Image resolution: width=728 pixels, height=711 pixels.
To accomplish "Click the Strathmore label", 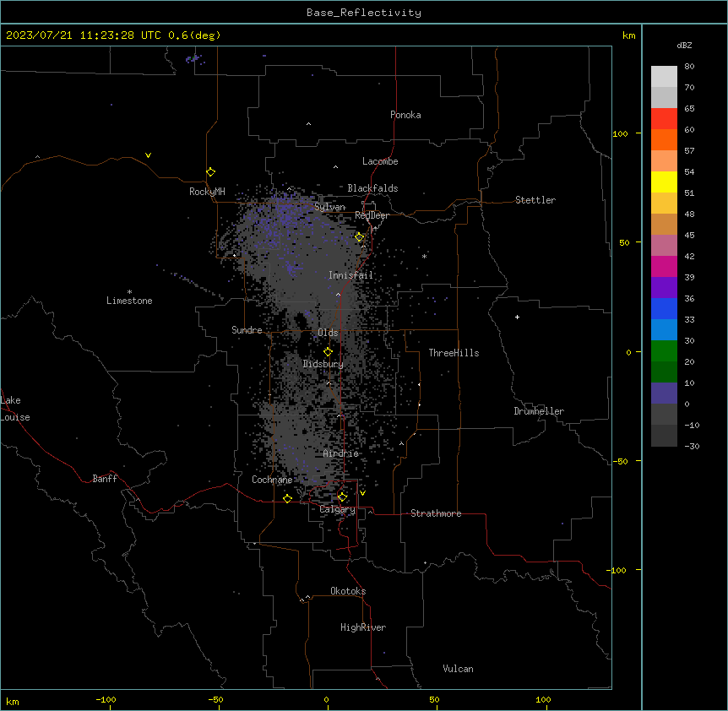I will coord(436,513).
